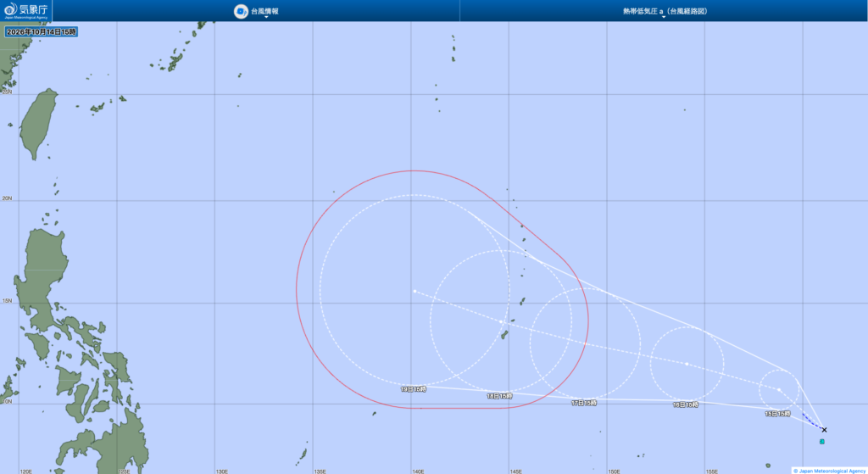Click the 20N latitude label
Image resolution: width=868 pixels, height=474 pixels.
pos(7,198)
